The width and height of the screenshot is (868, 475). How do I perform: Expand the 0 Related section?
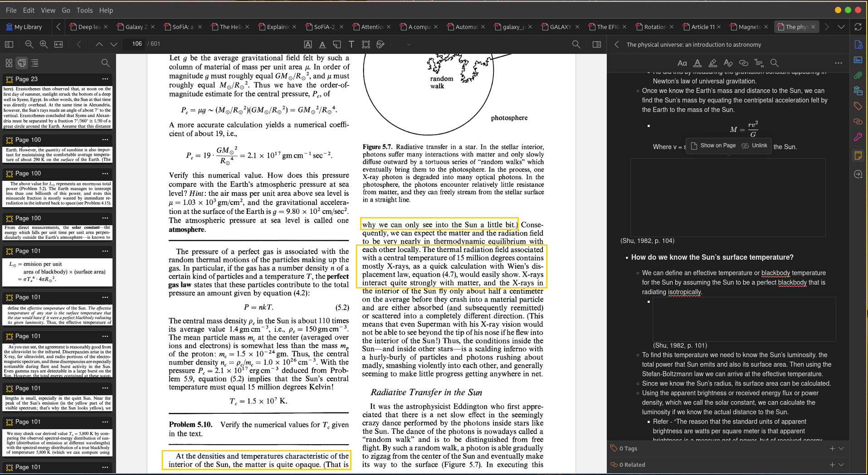[841, 465]
